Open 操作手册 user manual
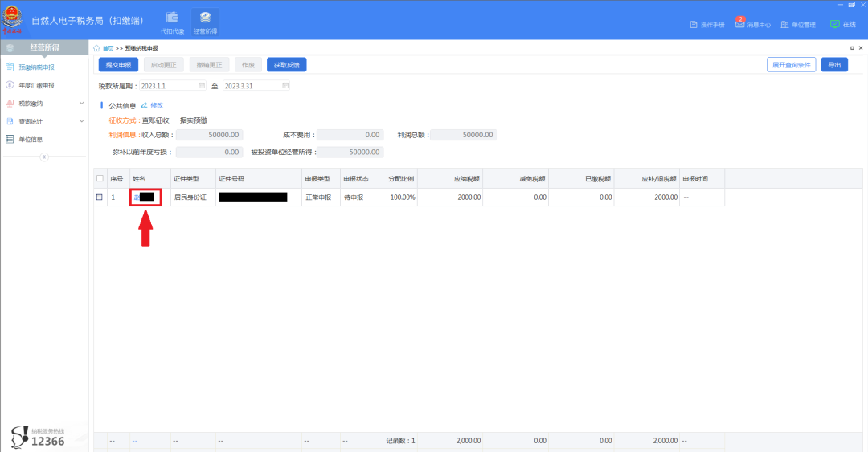 coord(707,24)
